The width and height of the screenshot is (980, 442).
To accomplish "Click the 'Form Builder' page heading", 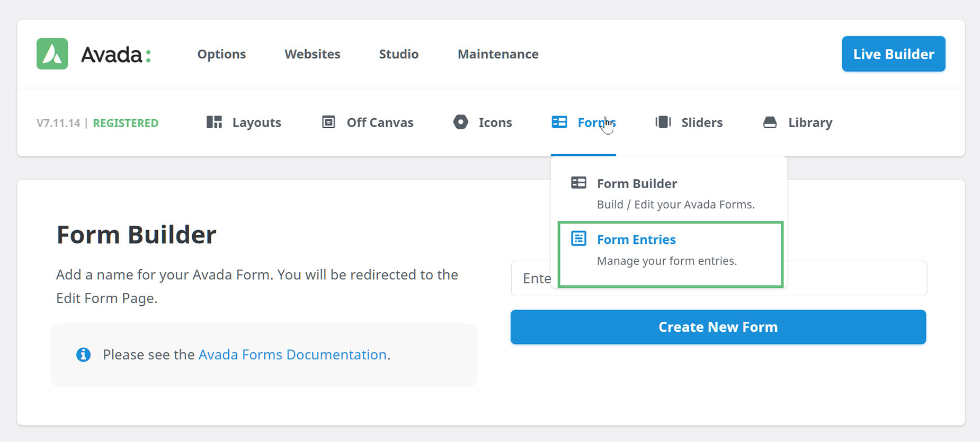I will [136, 235].
